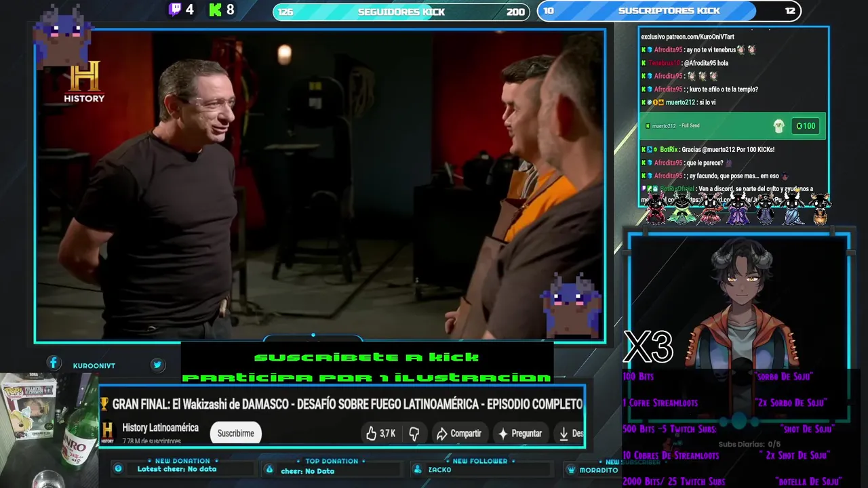The height and width of the screenshot is (488, 868).
Task: Click the Compartir button label
Action: point(466,434)
